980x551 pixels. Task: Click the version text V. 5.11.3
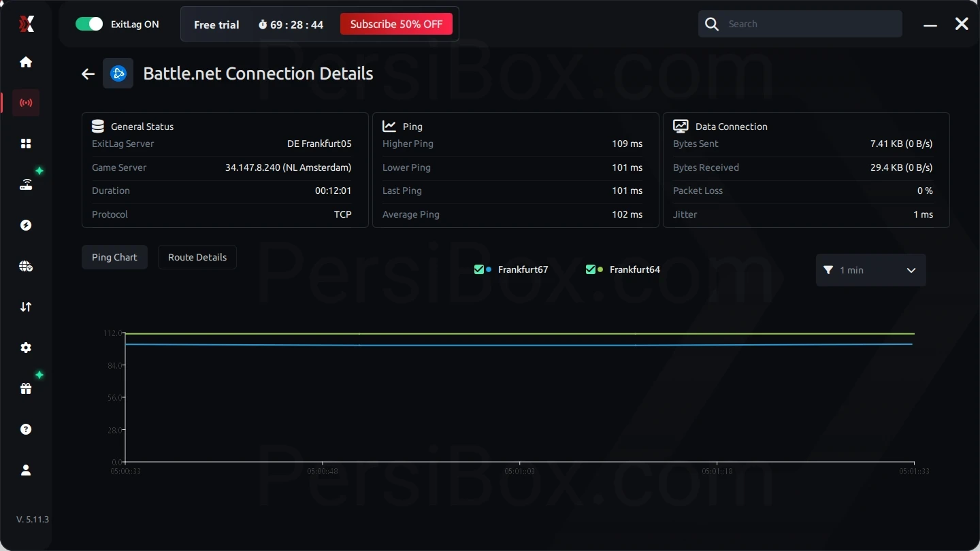pos(33,519)
